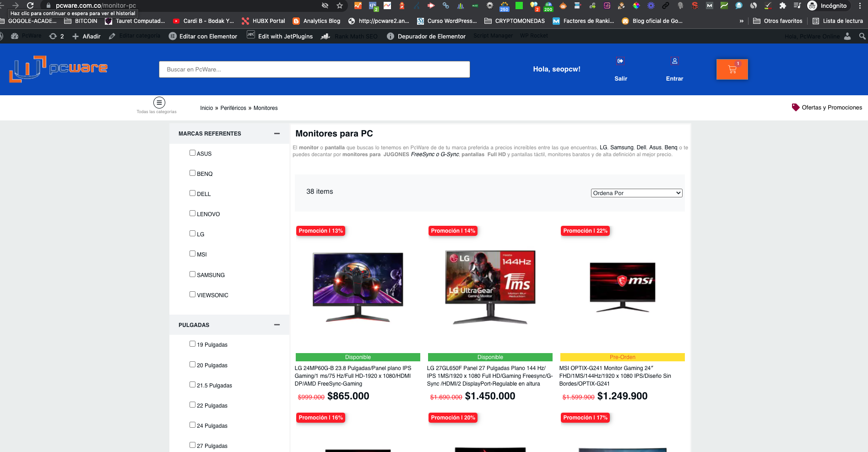Screen dimensions: 868x452
Task: Open the Lista de lectura panel
Action: pos(838,21)
